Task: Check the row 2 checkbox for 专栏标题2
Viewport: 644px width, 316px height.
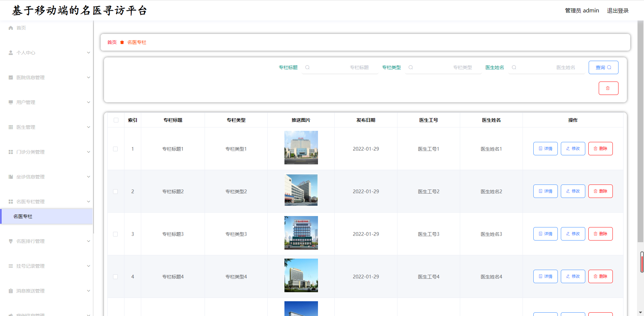Action: point(115,192)
